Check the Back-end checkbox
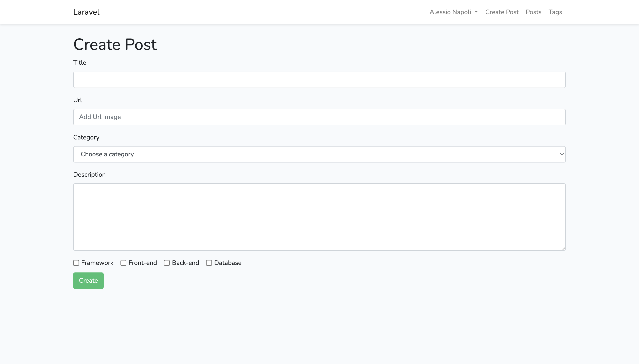Viewport: 639px width, 364px height. (x=167, y=263)
